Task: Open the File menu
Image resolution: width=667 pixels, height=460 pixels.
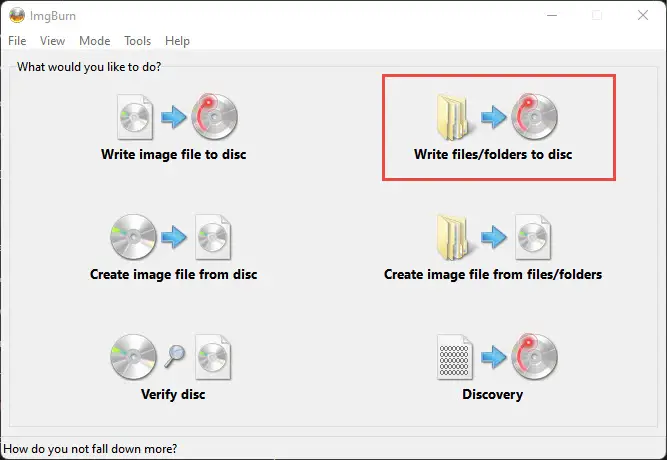Action: [x=17, y=41]
